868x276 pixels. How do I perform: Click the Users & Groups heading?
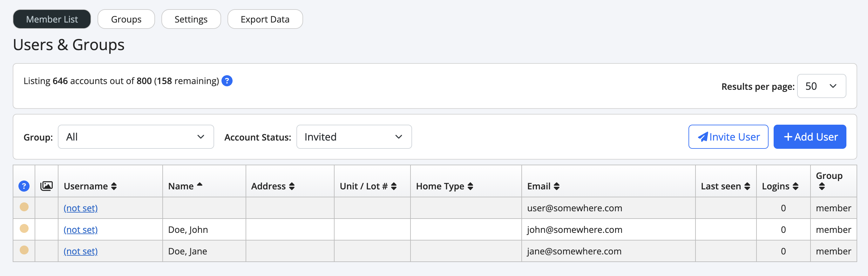click(x=69, y=45)
